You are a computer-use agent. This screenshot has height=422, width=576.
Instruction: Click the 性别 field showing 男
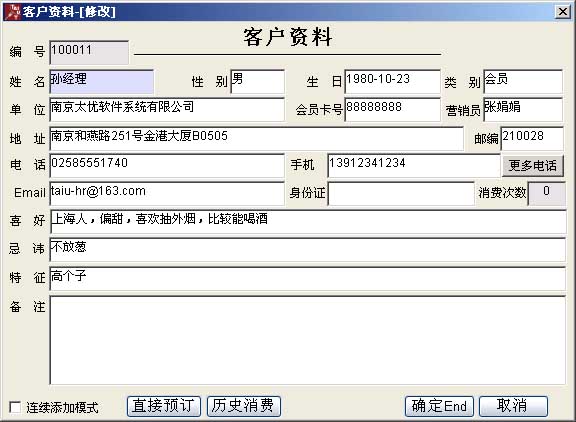click(258, 82)
